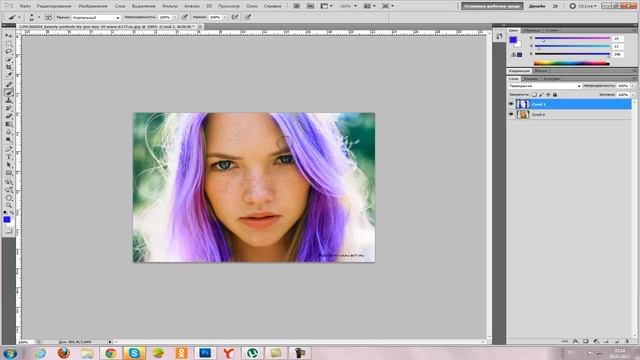
Task: Select the Shape tool
Action: [9, 173]
